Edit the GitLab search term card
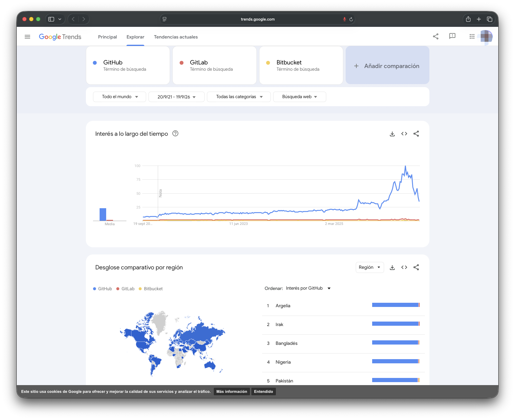The width and height of the screenshot is (515, 420). [214, 65]
